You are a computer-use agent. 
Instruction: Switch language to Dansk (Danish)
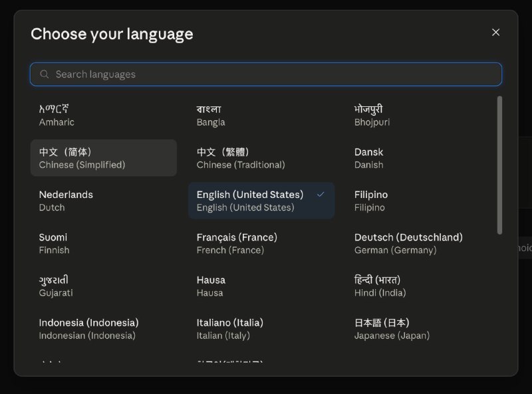click(419, 158)
